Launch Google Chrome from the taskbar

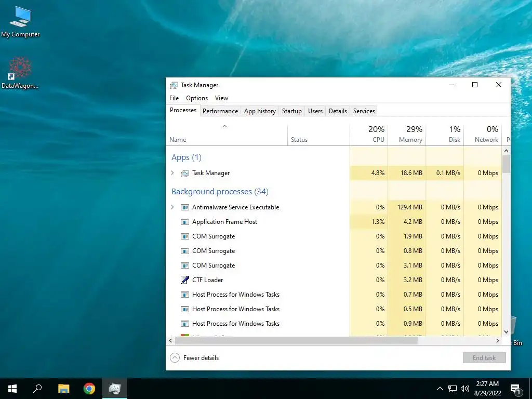[x=89, y=389]
